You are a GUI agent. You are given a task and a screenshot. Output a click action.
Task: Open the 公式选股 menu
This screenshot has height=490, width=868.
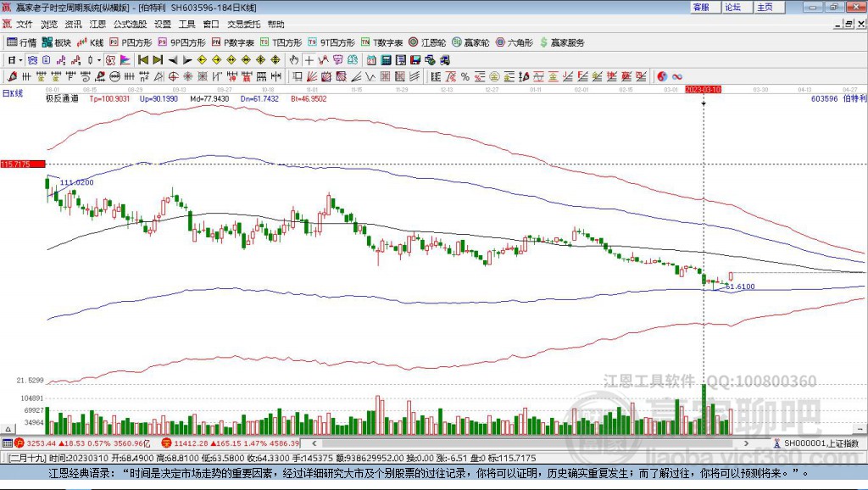click(130, 24)
